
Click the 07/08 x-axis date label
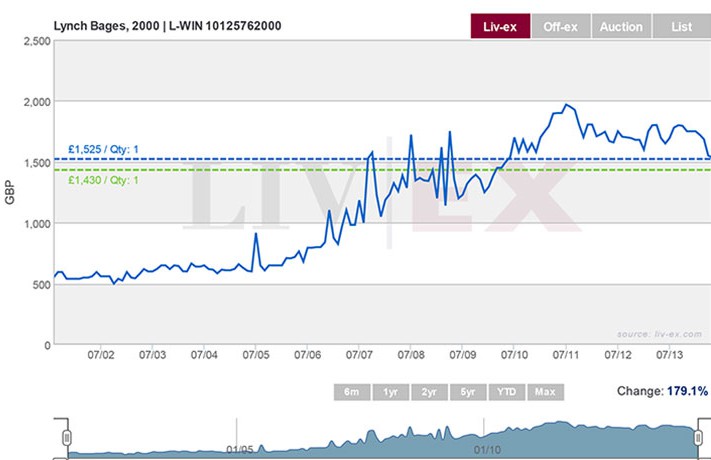[411, 355]
